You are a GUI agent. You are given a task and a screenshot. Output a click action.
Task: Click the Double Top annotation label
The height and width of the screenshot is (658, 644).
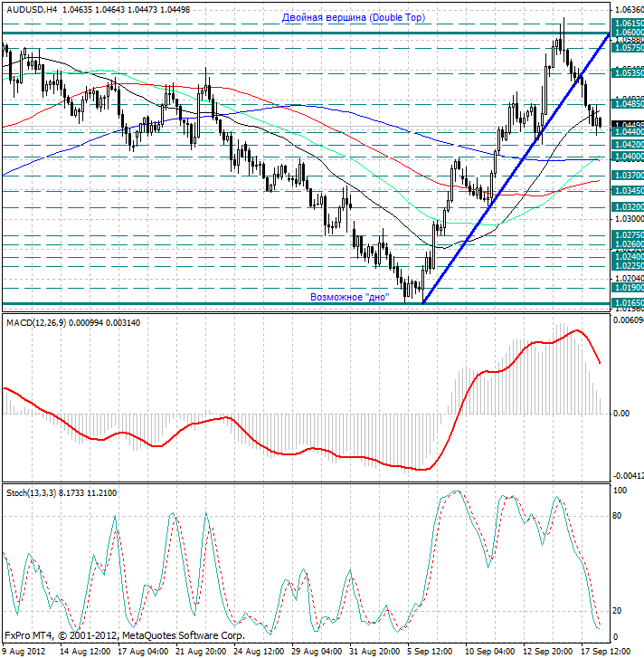[x=354, y=17]
